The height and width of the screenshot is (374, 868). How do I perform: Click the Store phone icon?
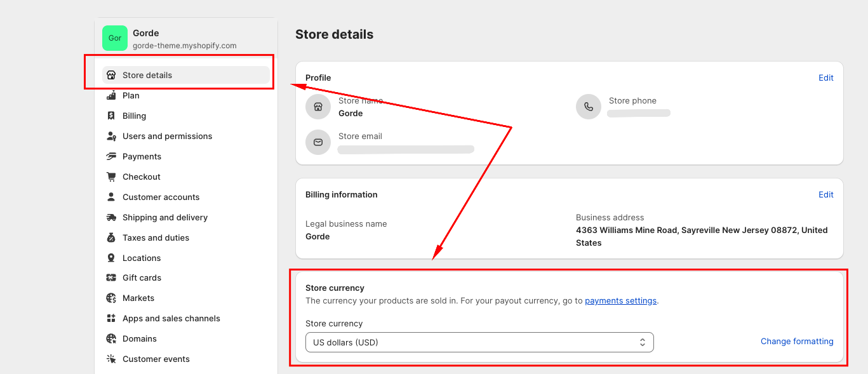588,107
